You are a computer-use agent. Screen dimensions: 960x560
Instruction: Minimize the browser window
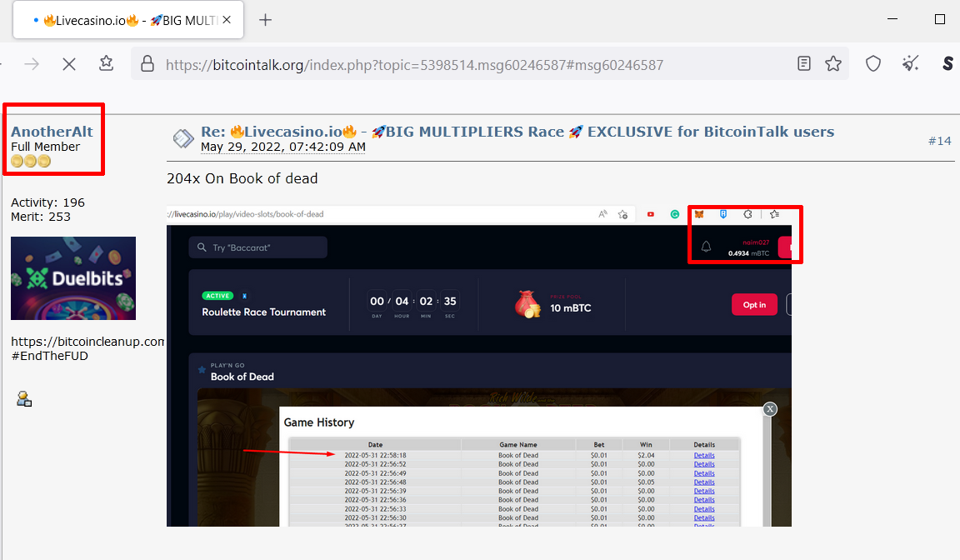click(x=892, y=19)
